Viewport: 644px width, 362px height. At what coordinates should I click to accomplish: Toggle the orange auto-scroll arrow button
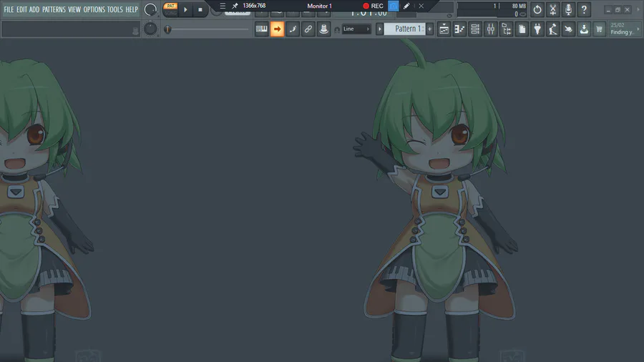click(277, 29)
